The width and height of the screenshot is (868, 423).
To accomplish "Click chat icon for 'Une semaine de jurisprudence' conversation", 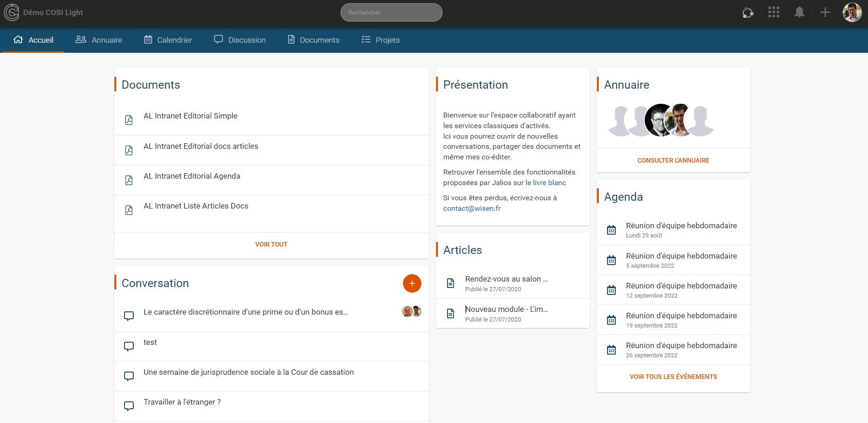I will (129, 376).
